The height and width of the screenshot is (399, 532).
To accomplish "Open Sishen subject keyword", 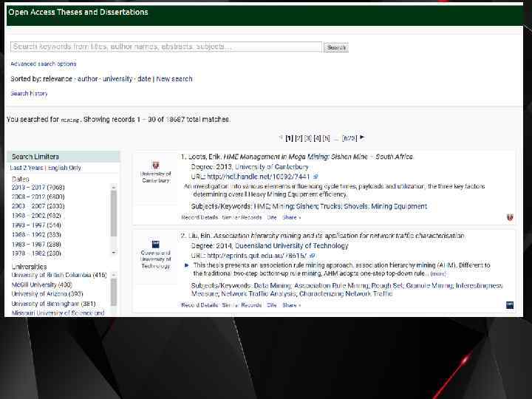I will [307, 206].
